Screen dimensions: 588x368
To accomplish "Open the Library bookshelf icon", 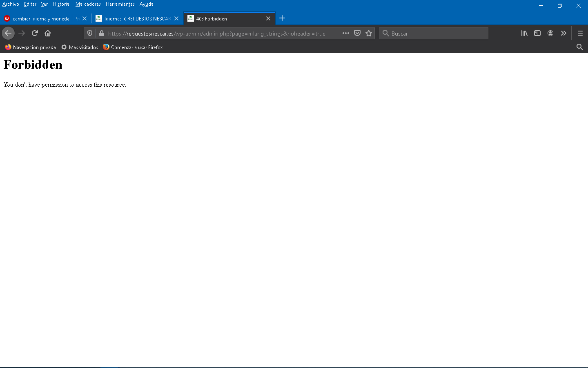I will point(524,33).
